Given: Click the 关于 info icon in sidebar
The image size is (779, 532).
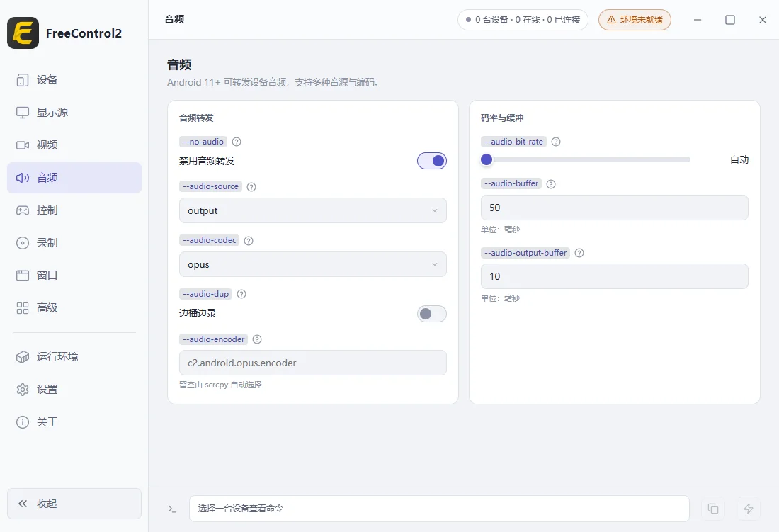Looking at the screenshot, I should 23,421.
